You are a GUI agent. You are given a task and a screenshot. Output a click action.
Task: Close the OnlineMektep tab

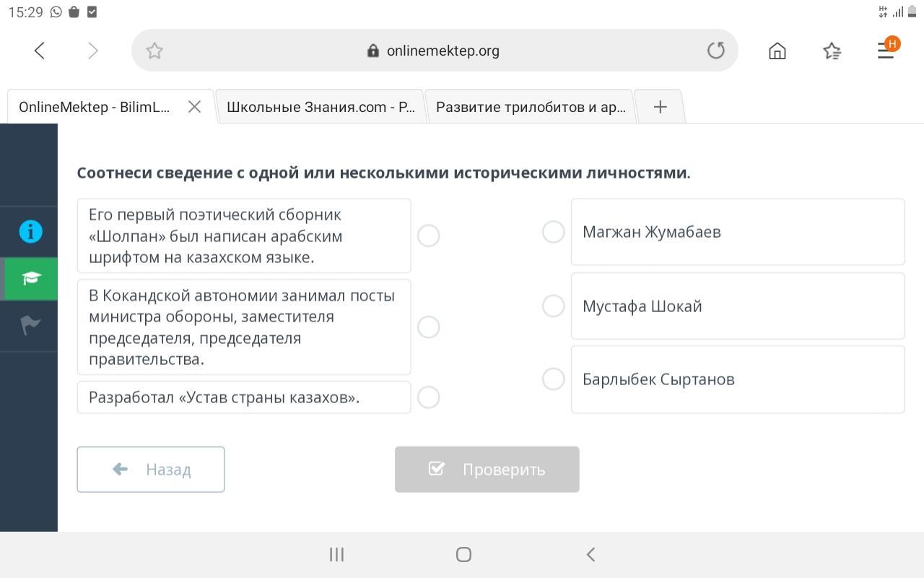pos(194,107)
